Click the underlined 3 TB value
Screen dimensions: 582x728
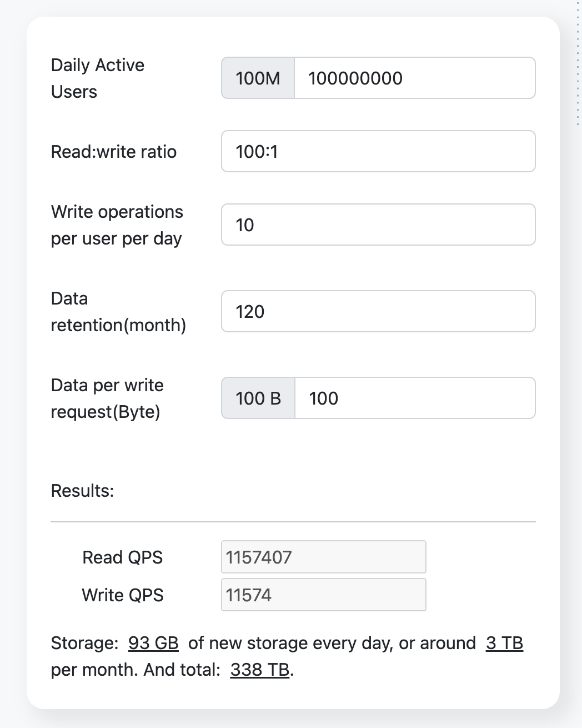504,643
